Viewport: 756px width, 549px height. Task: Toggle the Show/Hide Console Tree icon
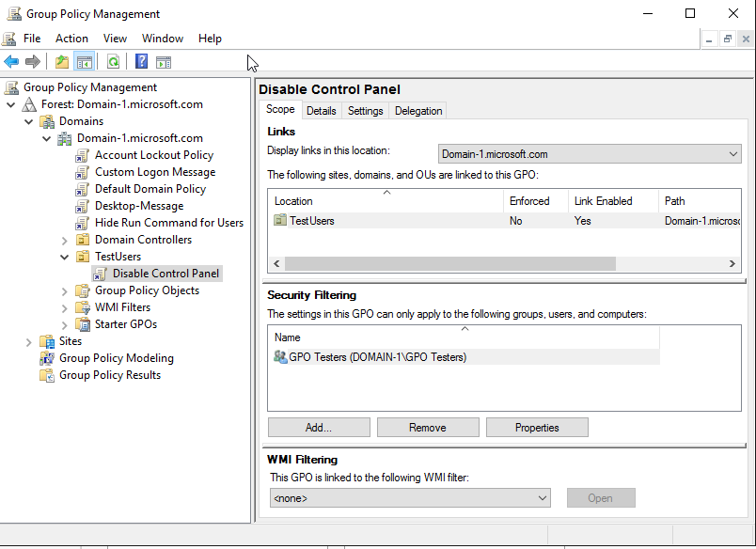tap(84, 62)
